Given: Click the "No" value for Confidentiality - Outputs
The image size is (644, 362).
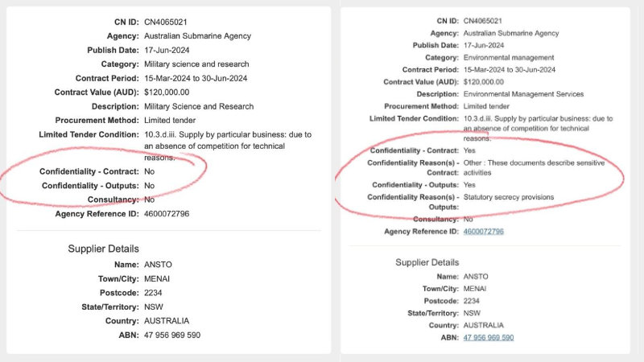Looking at the screenshot, I should pos(150,186).
